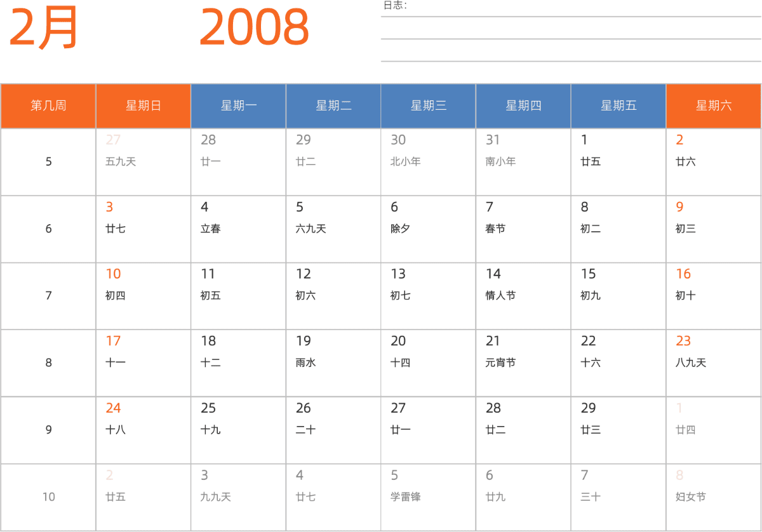Select the day labeled 妇女节

714,497
